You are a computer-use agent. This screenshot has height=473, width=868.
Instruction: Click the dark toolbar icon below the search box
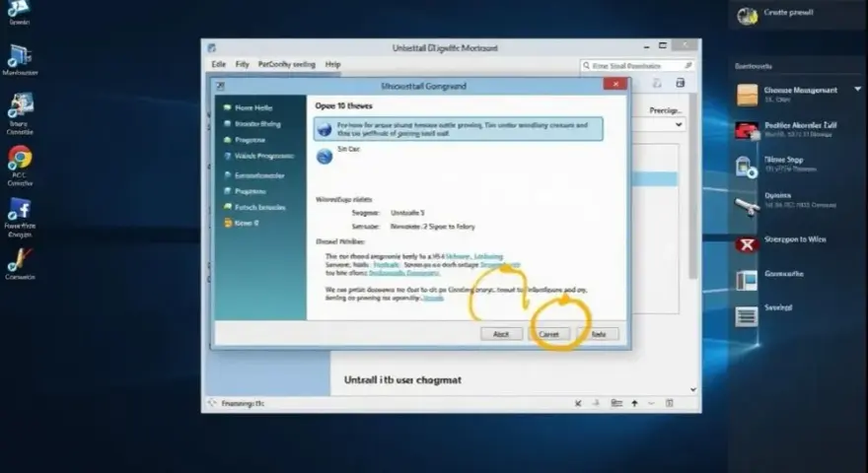pos(681,83)
